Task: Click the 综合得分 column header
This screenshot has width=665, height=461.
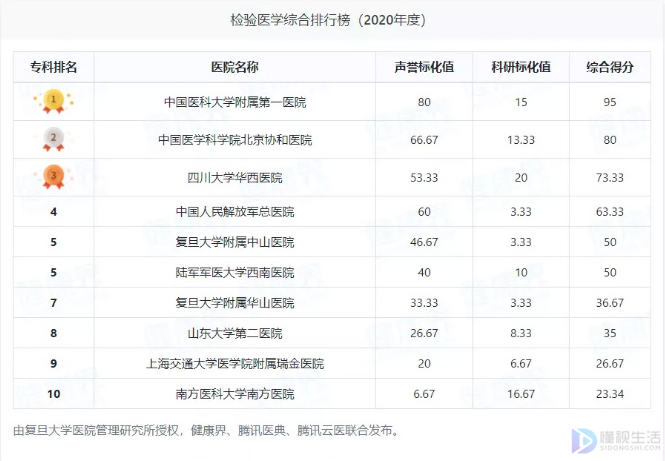Action: (x=610, y=67)
